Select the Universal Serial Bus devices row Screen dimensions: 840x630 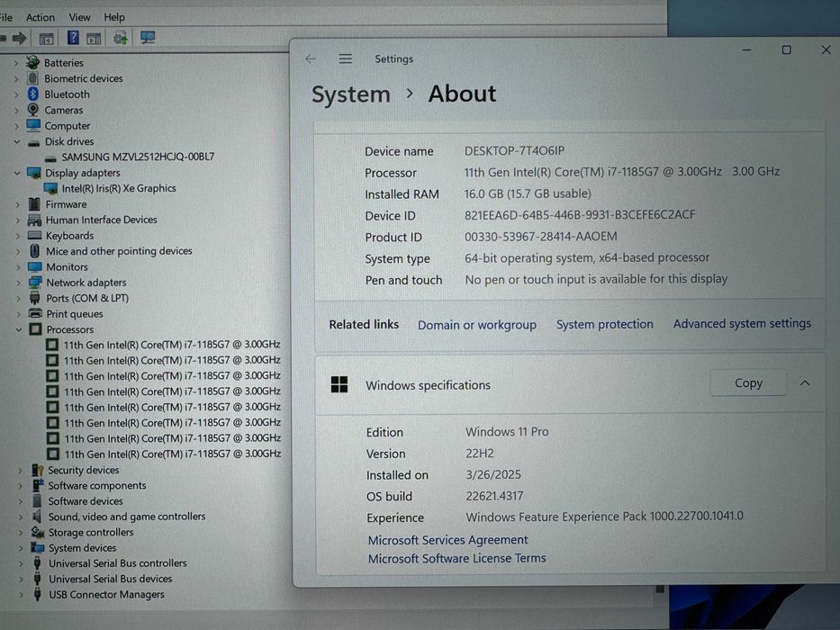point(111,579)
